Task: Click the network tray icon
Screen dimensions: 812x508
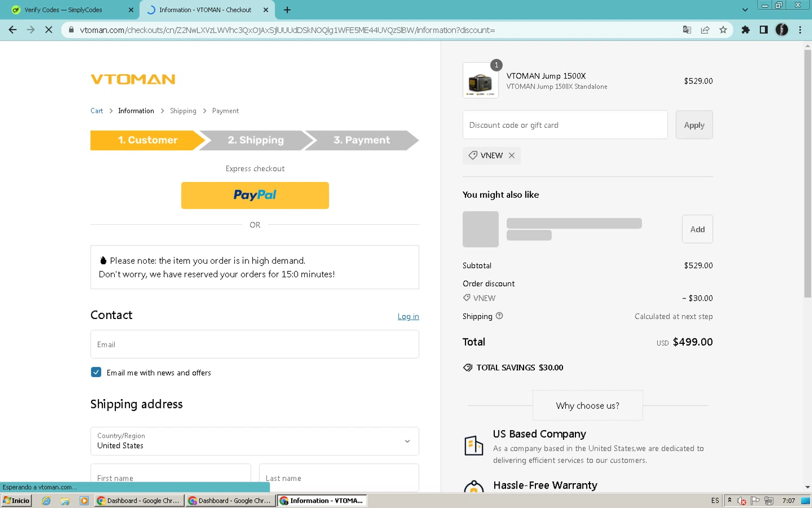Action: (769, 501)
